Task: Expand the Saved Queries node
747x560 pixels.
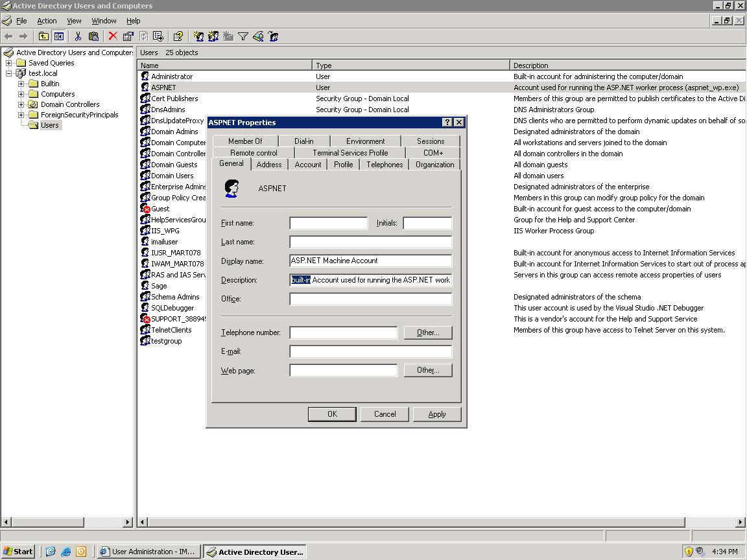Action: click(x=8, y=63)
